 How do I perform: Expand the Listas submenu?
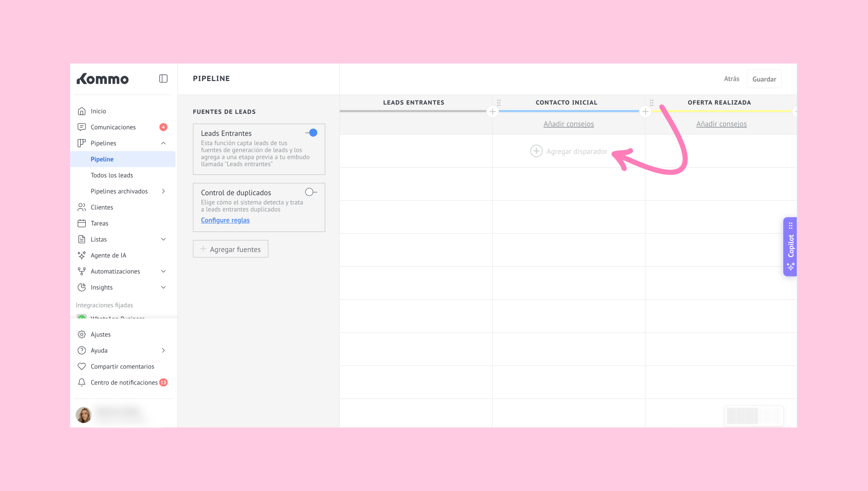click(x=163, y=239)
